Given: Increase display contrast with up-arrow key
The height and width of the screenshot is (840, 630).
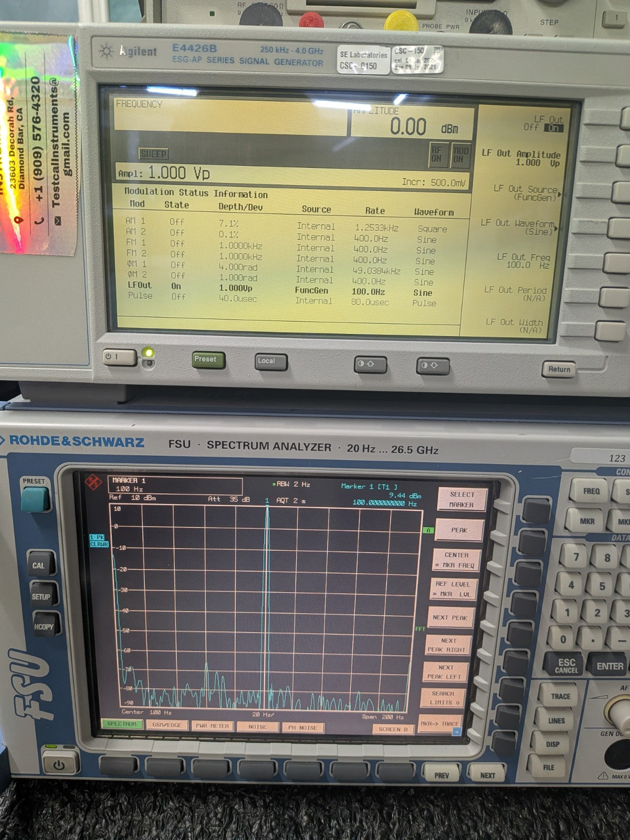Looking at the screenshot, I should pyautogui.click(x=370, y=364).
